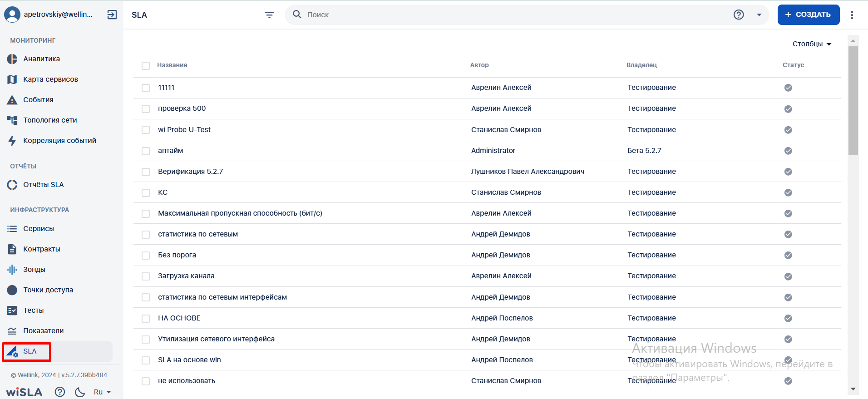Click the Карта сервисов map icon
The image size is (868, 399).
[12, 79]
